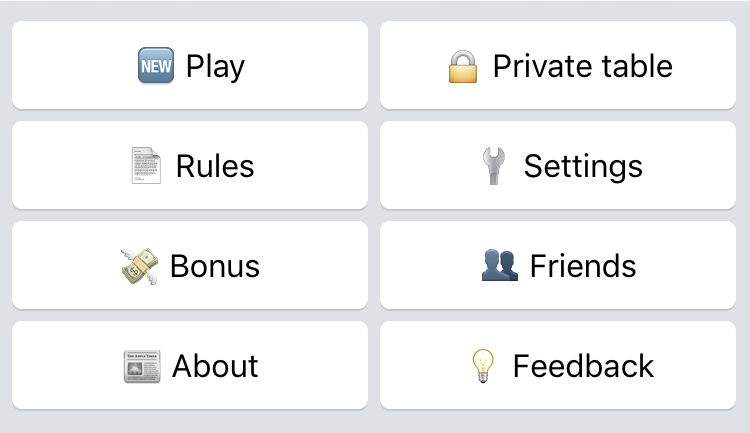Open the Feedback option
This screenshot has width=750, height=433.
point(558,366)
